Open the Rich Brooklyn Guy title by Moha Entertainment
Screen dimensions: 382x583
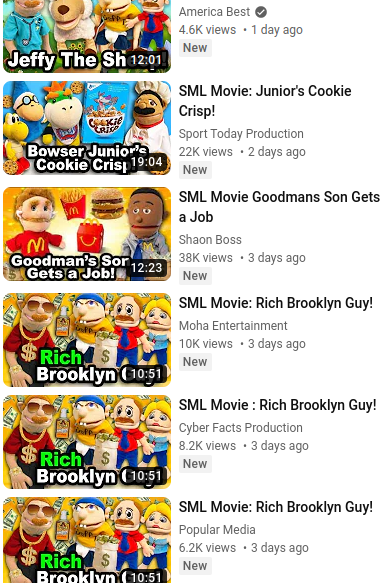point(276,303)
